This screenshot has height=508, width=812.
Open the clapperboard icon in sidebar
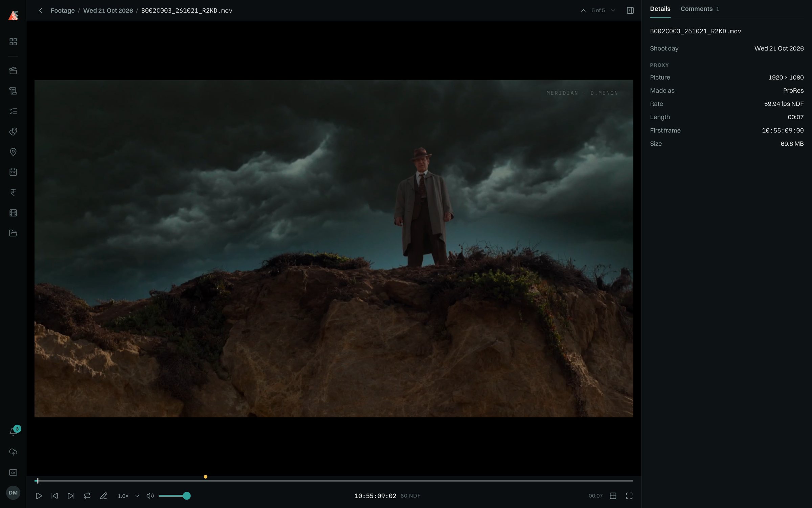pyautogui.click(x=13, y=70)
